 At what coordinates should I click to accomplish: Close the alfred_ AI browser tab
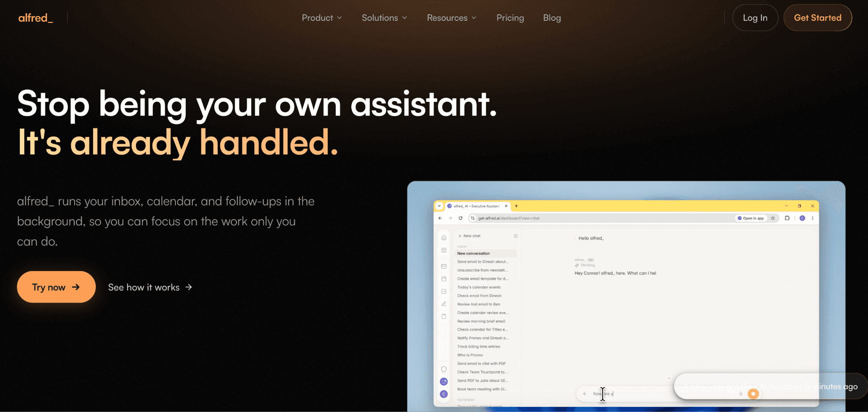pyautogui.click(x=506, y=206)
